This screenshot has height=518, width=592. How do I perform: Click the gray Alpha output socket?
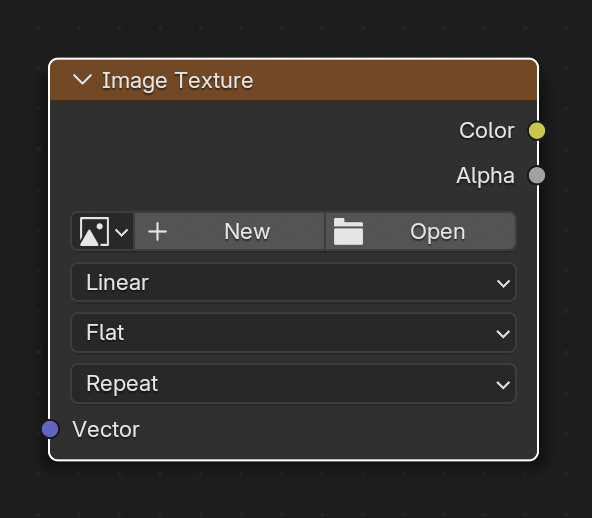tap(536, 175)
